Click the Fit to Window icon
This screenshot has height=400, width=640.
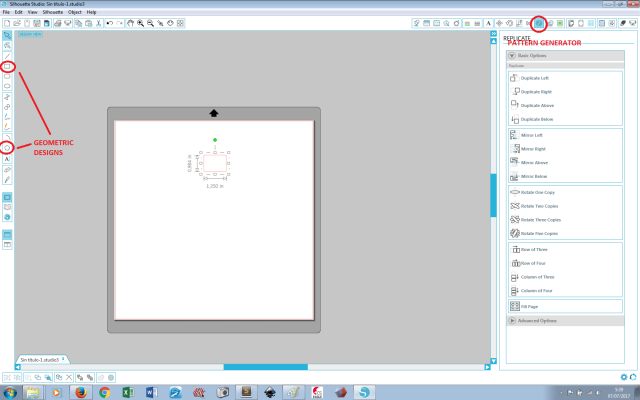(x=180, y=23)
